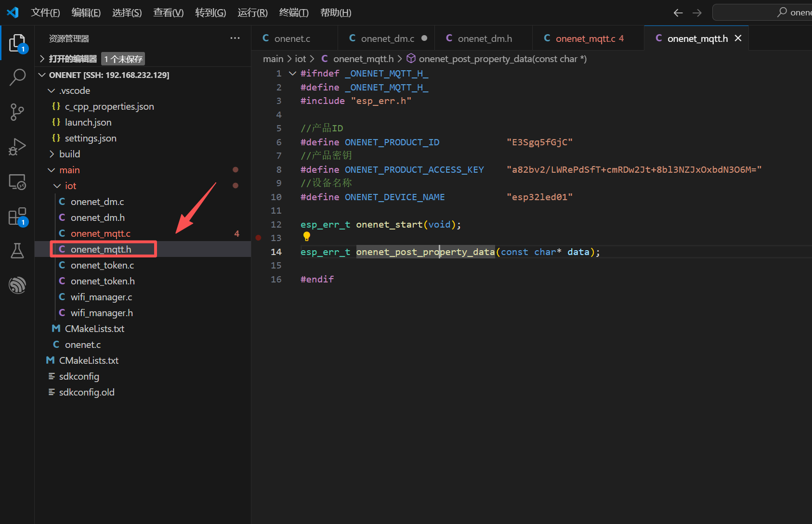Viewport: 812px width, 524px height.
Task: Open the Explorer view in activity bar
Action: pyautogui.click(x=17, y=43)
